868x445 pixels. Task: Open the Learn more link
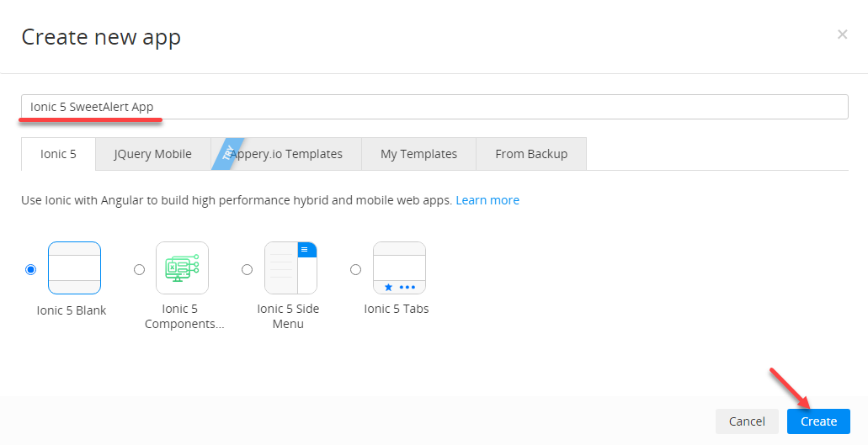pos(487,200)
